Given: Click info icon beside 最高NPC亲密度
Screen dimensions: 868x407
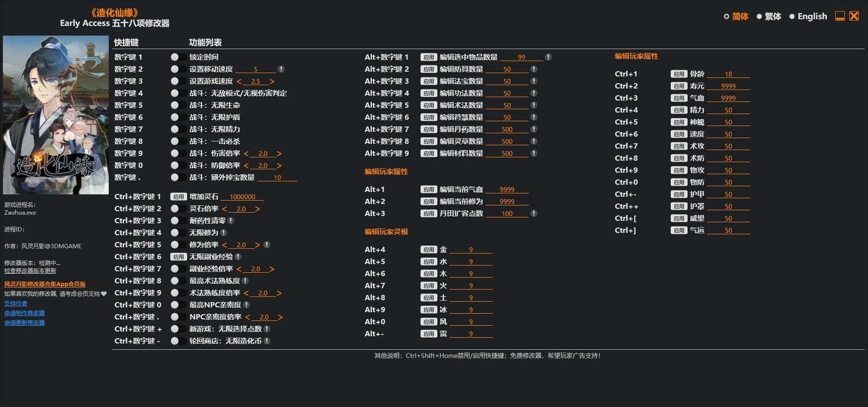Looking at the screenshot, I should pos(247,305).
